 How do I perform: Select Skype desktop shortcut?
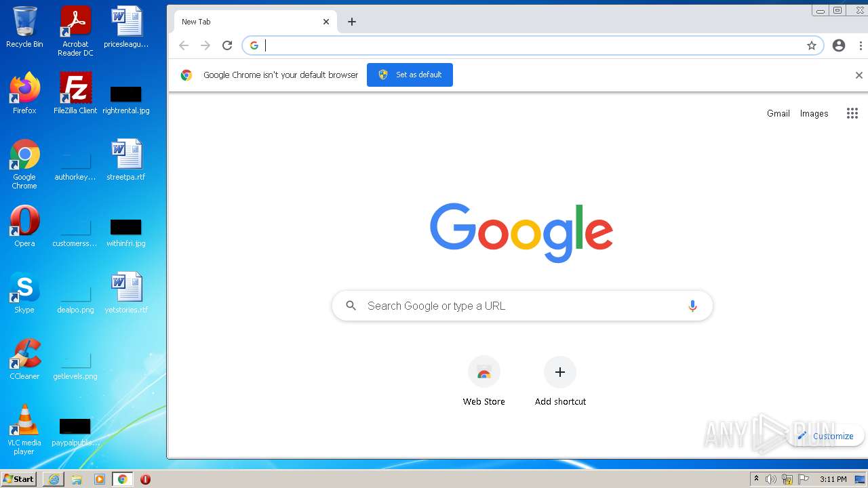(x=24, y=293)
